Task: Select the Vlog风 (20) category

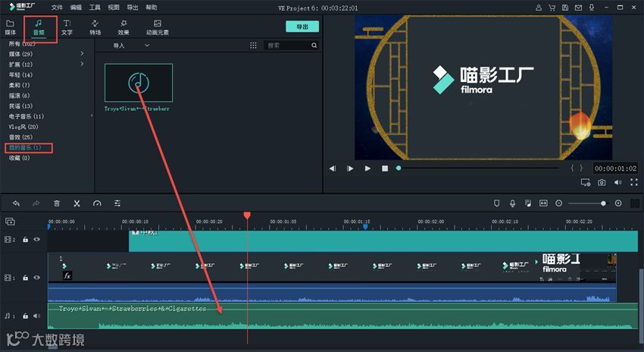Action: tap(23, 127)
